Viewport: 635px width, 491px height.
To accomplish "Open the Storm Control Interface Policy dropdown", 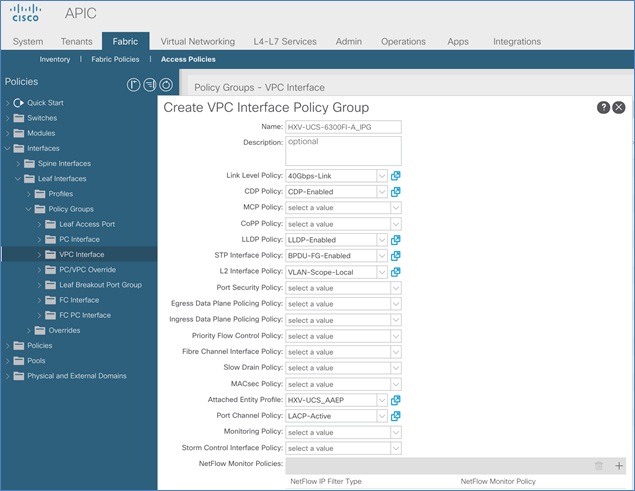I will (343, 448).
